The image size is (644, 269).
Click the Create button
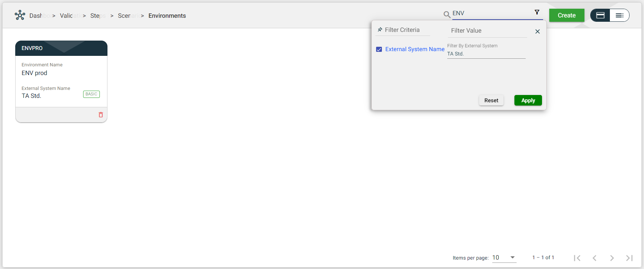[566, 15]
